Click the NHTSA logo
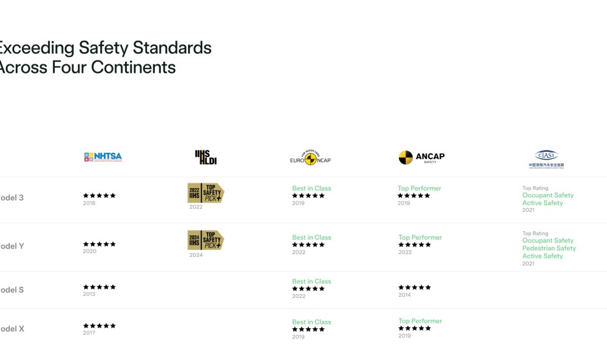 coord(103,157)
